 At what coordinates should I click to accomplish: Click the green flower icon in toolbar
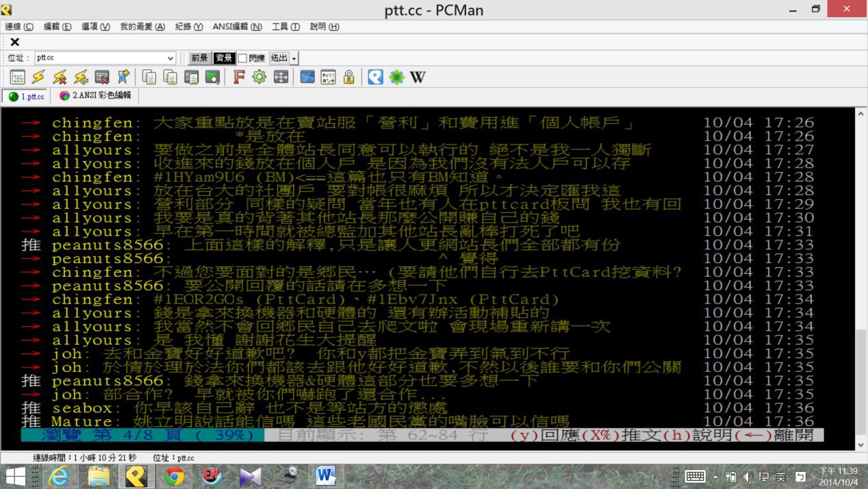[x=396, y=77]
